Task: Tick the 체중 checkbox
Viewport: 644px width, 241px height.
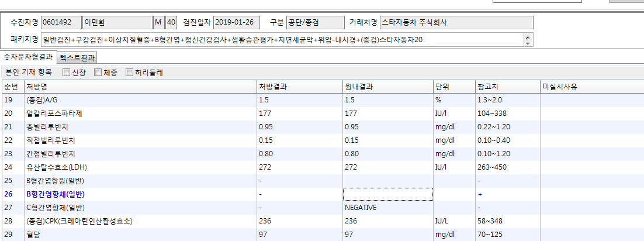Action: (x=98, y=73)
